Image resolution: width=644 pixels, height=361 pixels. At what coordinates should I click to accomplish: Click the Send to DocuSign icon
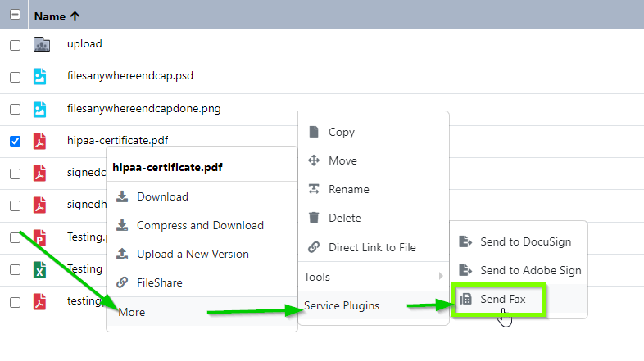465,241
